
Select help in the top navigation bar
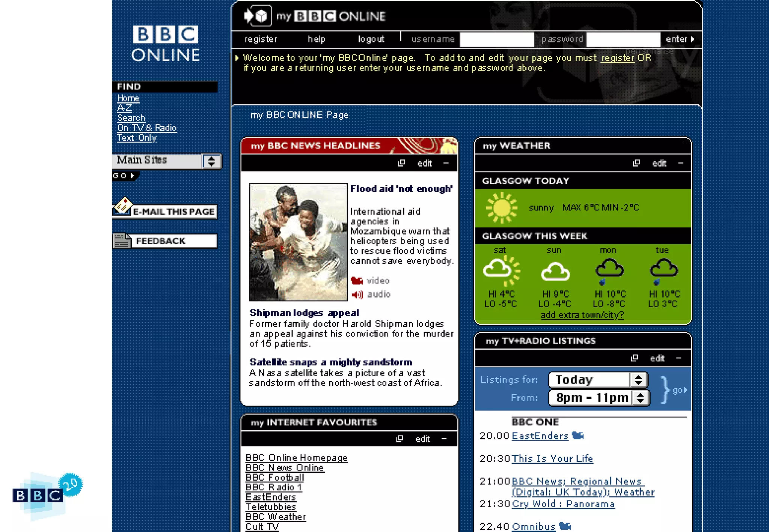tap(316, 39)
